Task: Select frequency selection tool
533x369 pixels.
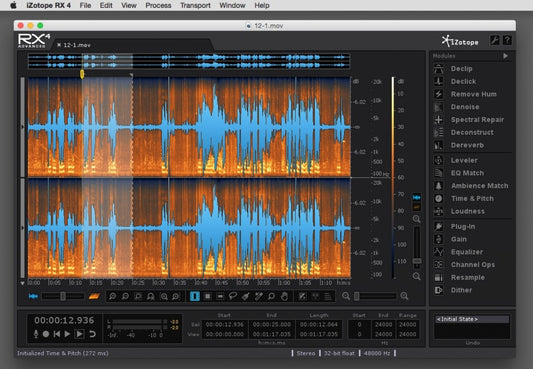Action: click(220, 296)
